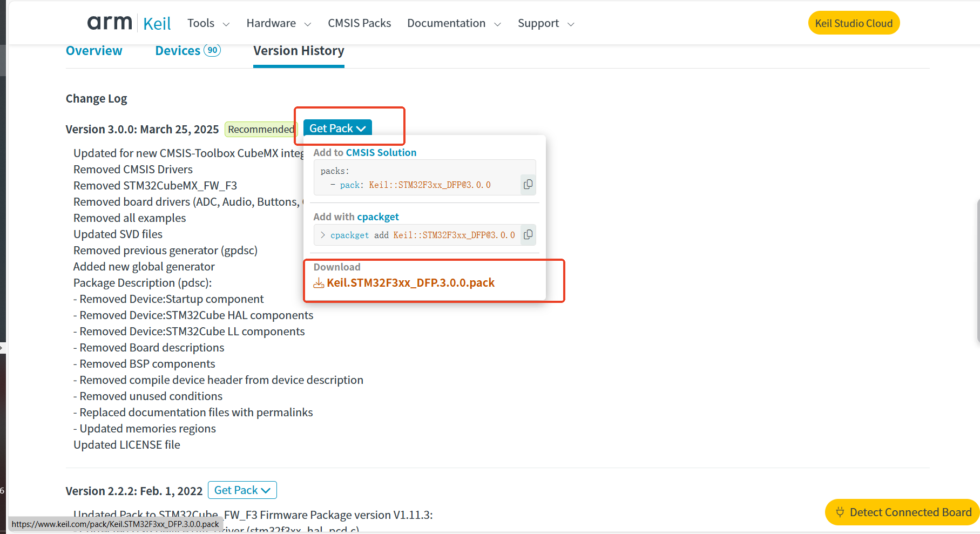
Task: Click 'Replaced documentation files with permalinks' line
Action: pyautogui.click(x=193, y=413)
